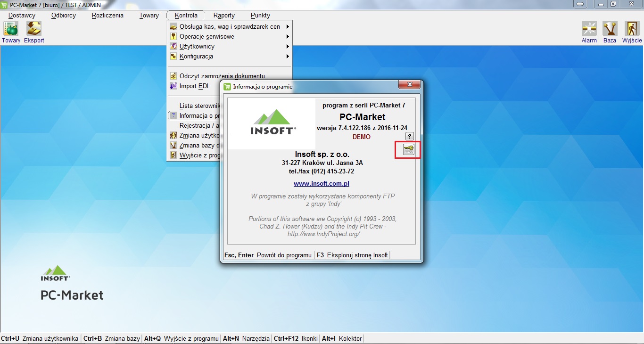Open the www.insoft.com.pl link
644x344 pixels.
tap(322, 184)
